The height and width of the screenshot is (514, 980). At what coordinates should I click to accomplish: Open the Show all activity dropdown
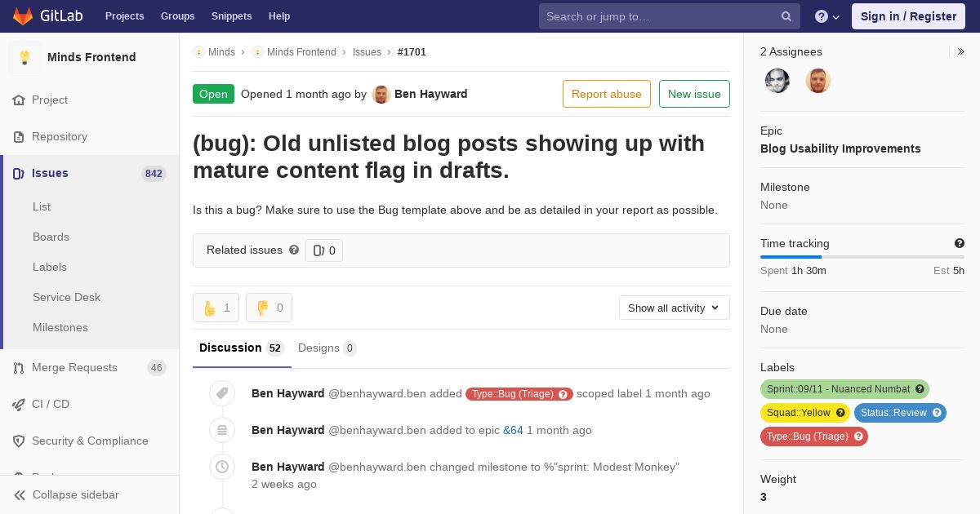point(675,308)
